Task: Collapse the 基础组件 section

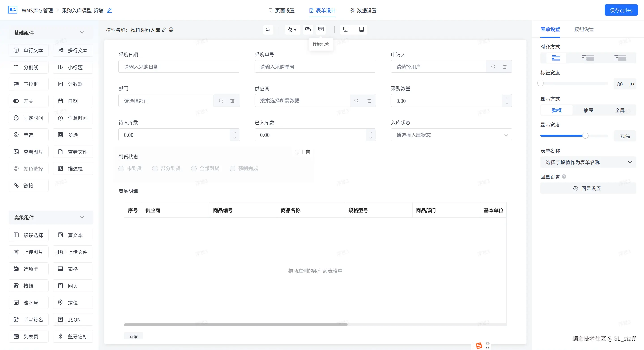Action: pos(82,32)
